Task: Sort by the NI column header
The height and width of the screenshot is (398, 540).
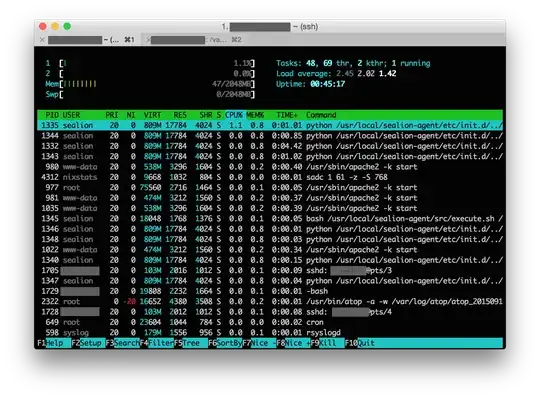Action: 131,115
